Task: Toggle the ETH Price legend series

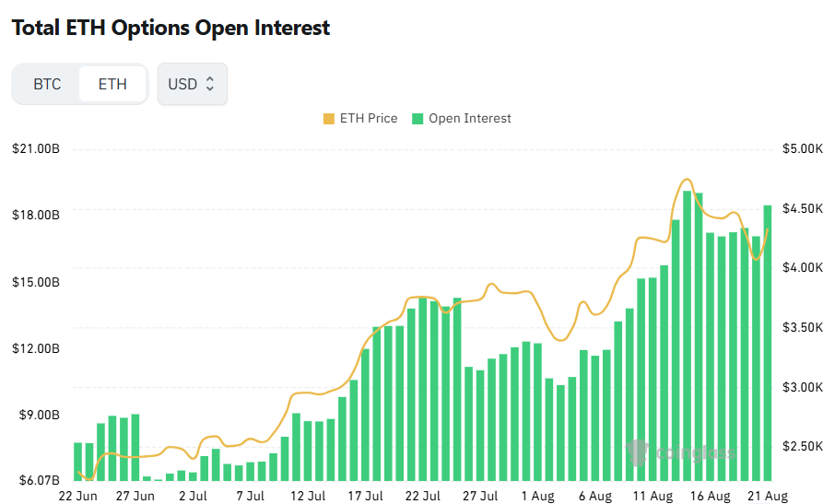Action: [x=360, y=118]
